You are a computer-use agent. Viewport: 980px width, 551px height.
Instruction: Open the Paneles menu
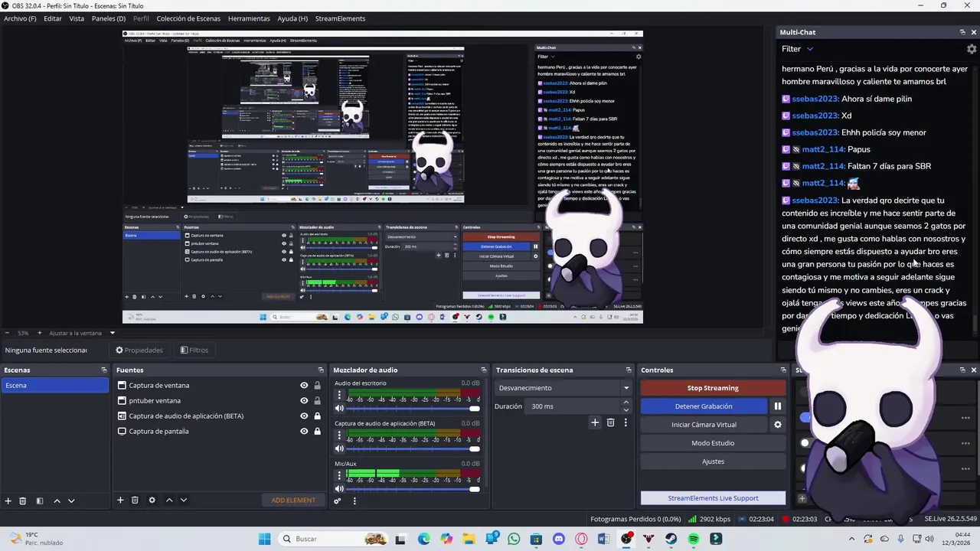click(x=109, y=18)
